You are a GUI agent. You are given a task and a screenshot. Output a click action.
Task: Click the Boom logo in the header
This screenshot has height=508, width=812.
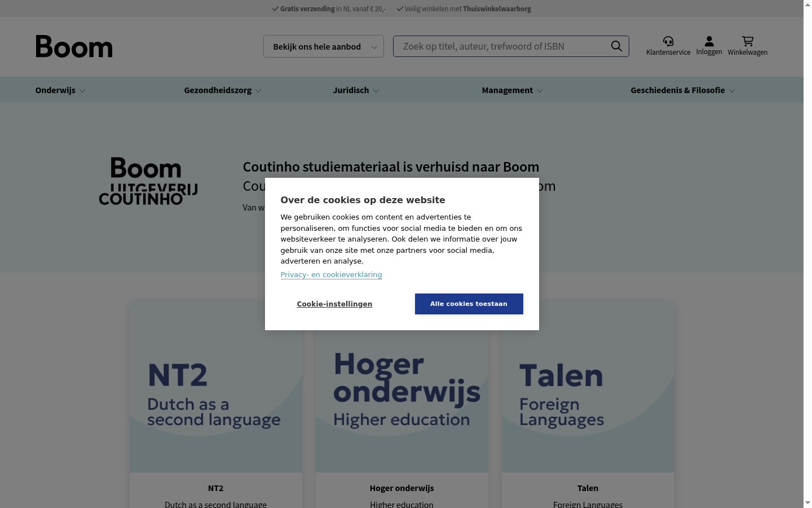(74, 46)
